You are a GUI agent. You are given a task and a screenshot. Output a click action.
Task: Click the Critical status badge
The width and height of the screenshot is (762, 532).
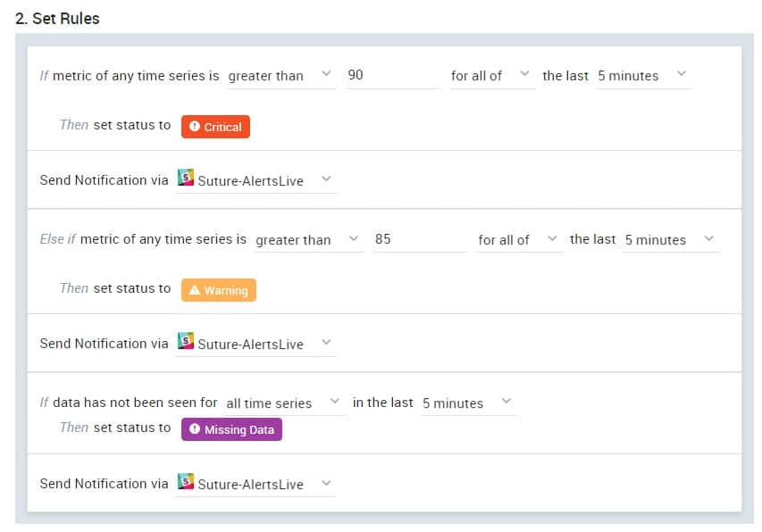click(x=215, y=127)
